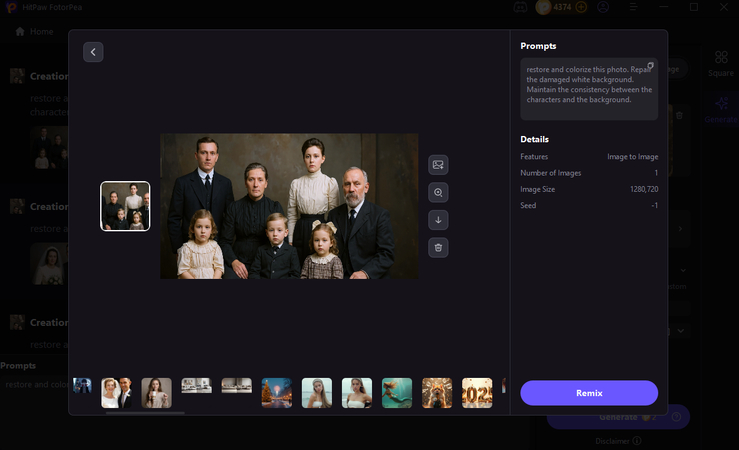Open the golden 2025 balloons thumbnail

point(477,393)
